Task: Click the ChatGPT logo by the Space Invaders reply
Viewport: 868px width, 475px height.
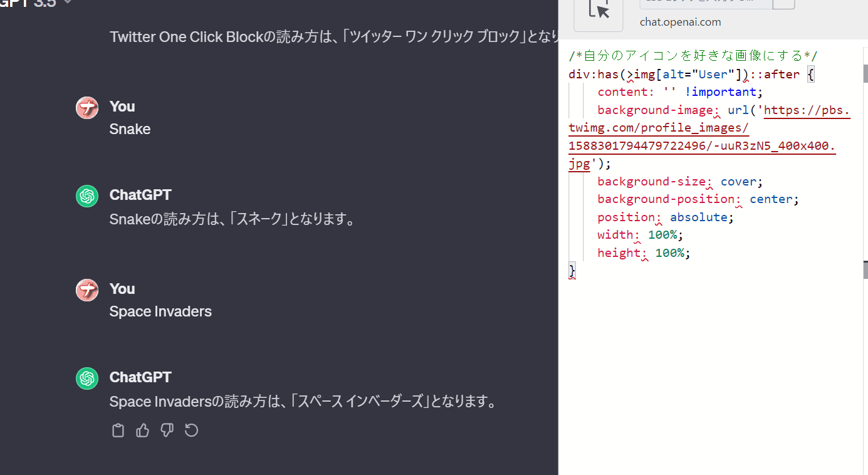Action: pyautogui.click(x=86, y=378)
